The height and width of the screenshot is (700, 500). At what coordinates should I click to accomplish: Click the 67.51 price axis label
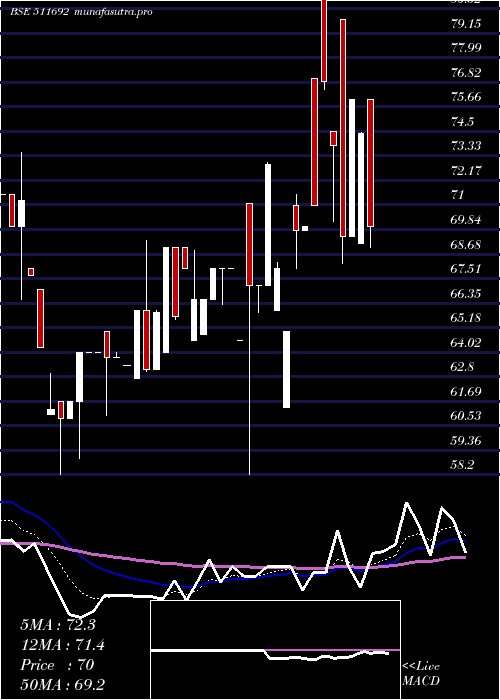pos(466,269)
